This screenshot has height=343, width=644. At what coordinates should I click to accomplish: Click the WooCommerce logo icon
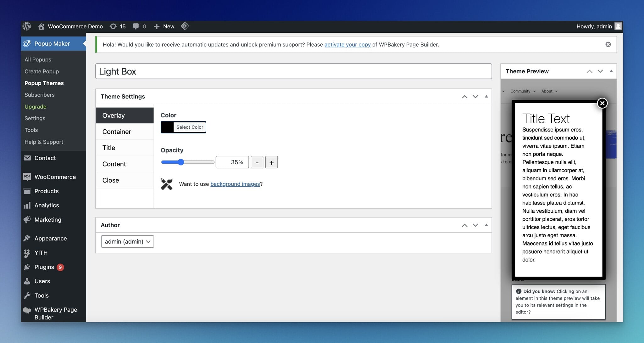tap(27, 177)
